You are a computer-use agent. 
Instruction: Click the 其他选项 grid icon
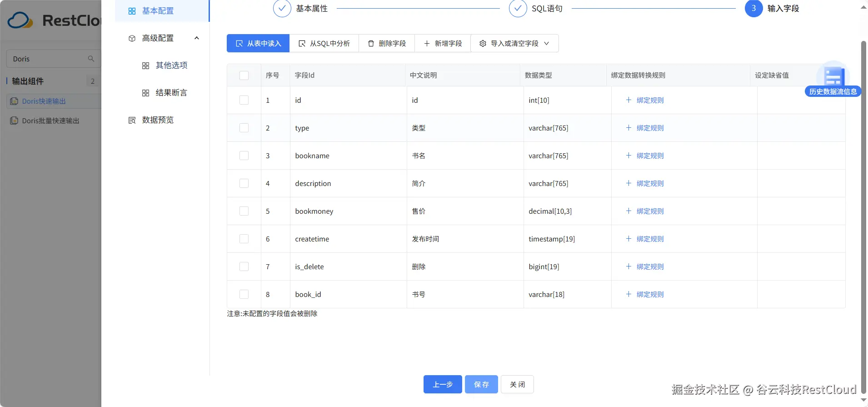coord(145,65)
